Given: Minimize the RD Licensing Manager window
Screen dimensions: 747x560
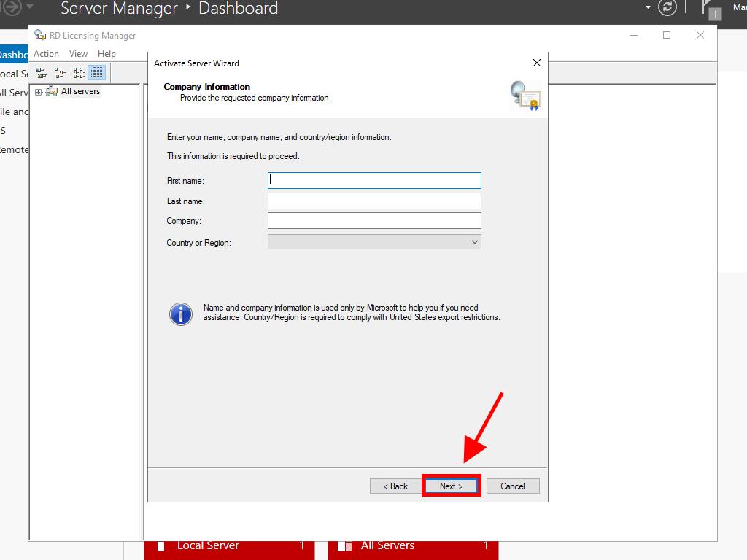Looking at the screenshot, I should point(634,35).
